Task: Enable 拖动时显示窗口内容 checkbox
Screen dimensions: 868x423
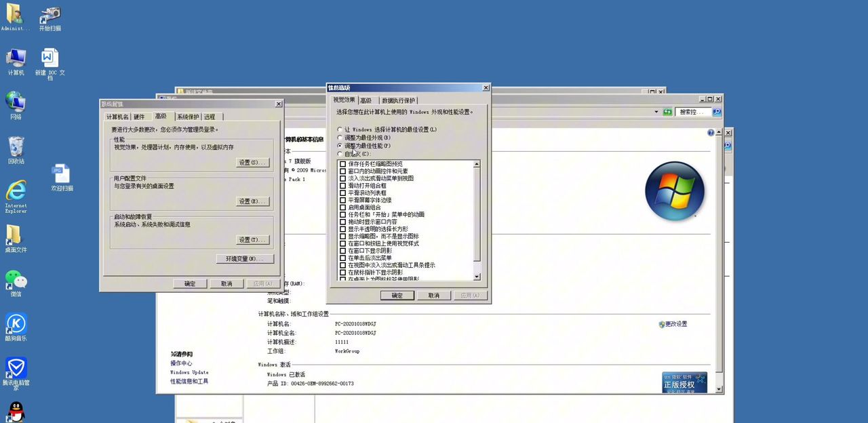Action: point(343,222)
